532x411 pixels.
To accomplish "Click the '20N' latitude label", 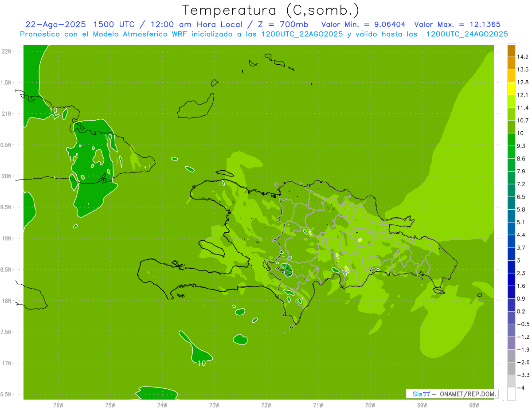I will click(7, 176).
